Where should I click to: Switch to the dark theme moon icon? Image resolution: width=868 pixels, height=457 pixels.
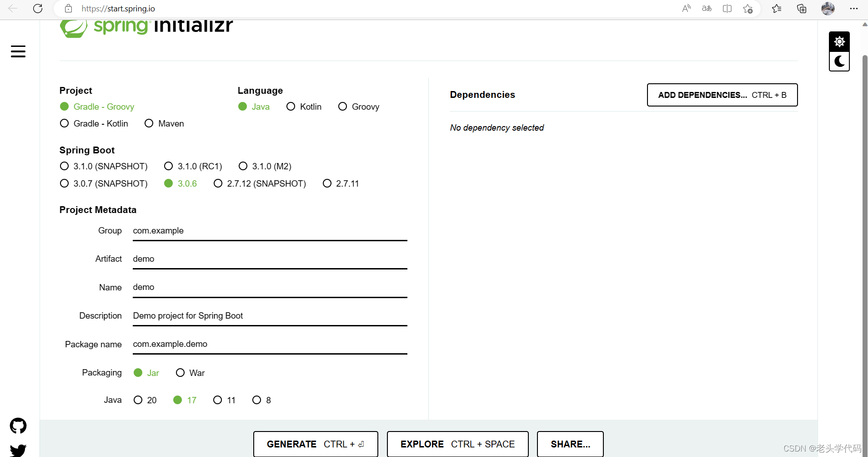pyautogui.click(x=839, y=61)
